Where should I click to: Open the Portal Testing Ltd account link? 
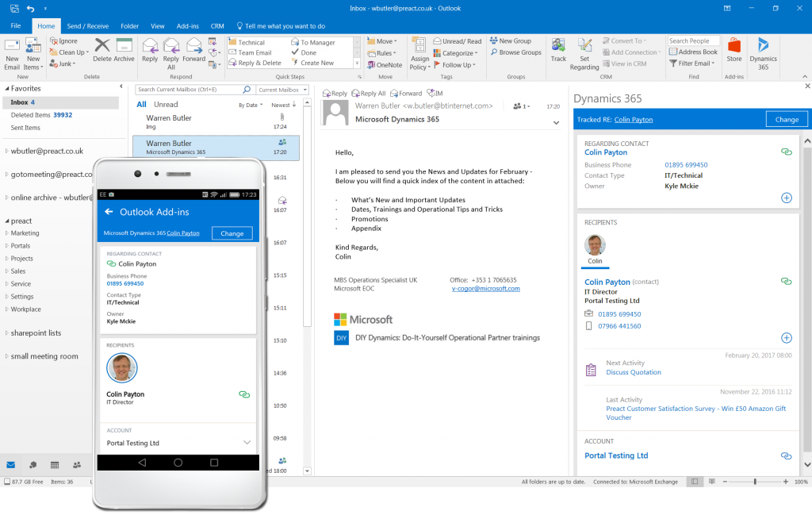point(616,455)
